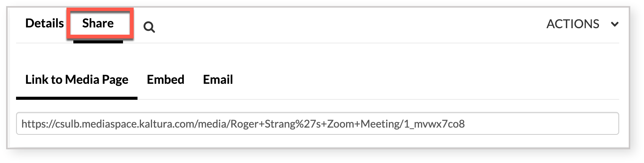644x163 pixels.
Task: Activate the Link to Media Page option
Action: click(76, 79)
